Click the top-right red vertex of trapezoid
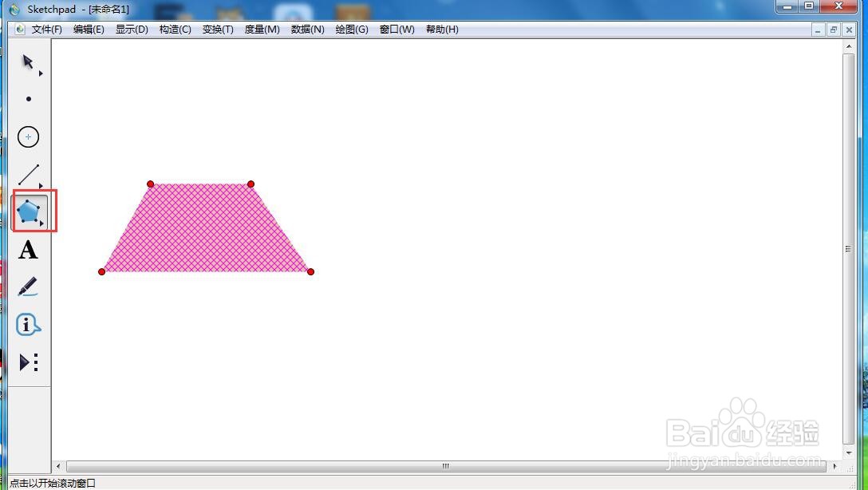Image resolution: width=868 pixels, height=490 pixels. (251, 184)
